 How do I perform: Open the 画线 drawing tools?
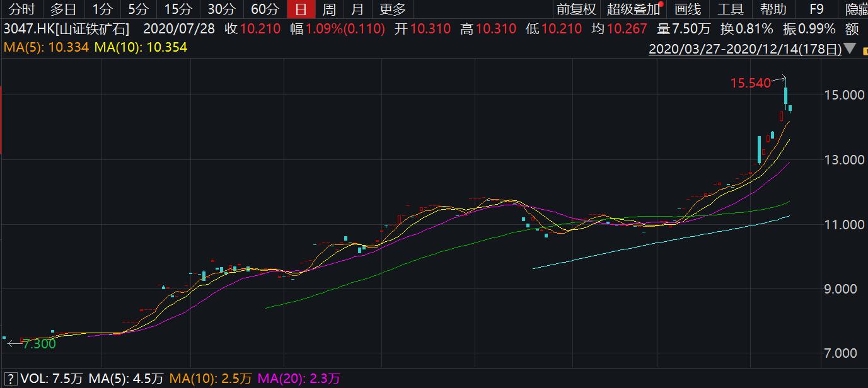point(687,9)
